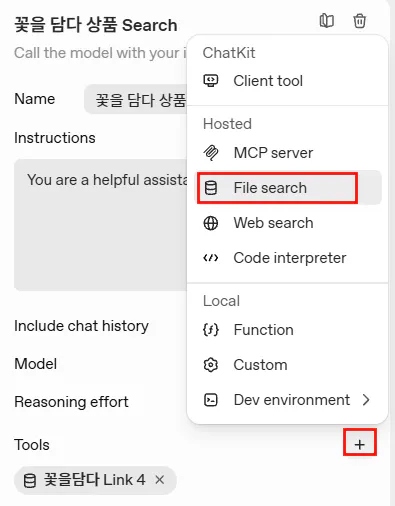Remove the 꽃을담다 Link 4 tool
Viewport: 395px width, 506px height.
[x=160, y=480]
